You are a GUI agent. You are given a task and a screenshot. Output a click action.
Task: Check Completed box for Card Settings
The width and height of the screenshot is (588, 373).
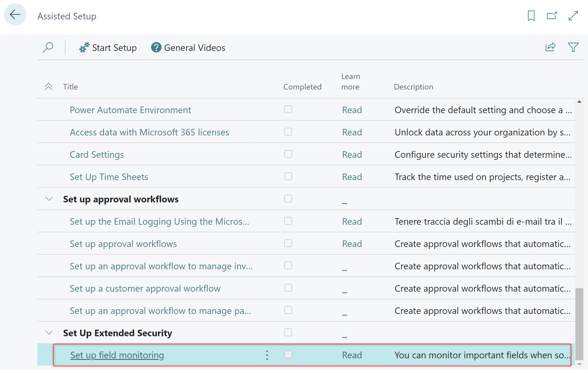(x=288, y=154)
